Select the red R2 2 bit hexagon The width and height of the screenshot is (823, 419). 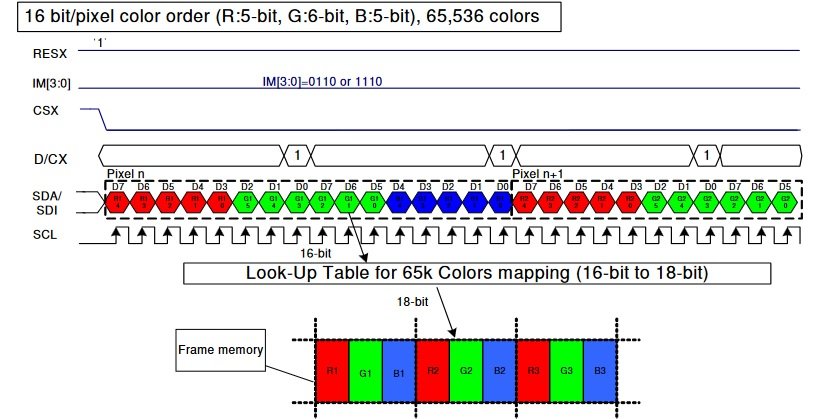(x=577, y=202)
